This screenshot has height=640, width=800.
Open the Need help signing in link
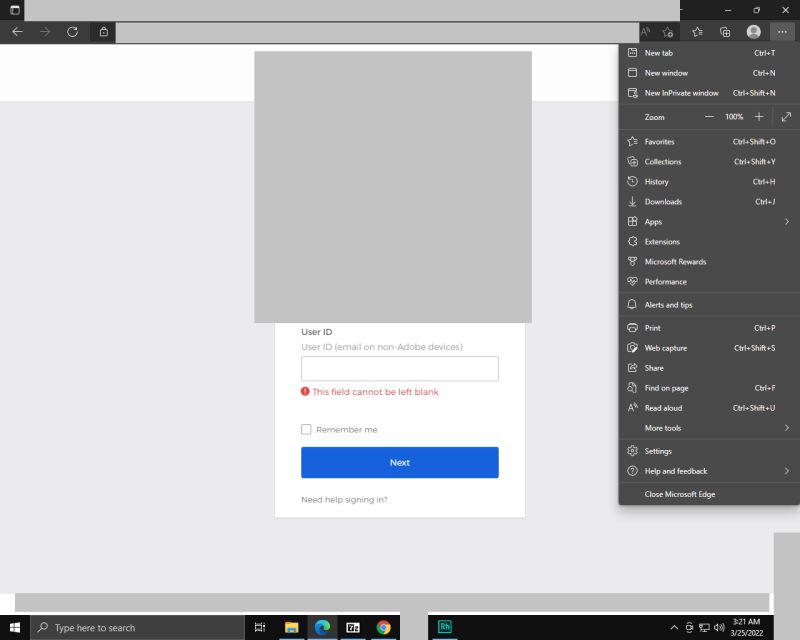(x=344, y=499)
